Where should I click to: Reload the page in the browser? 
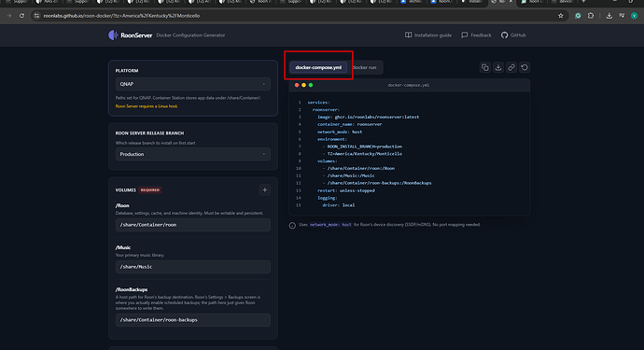(21, 16)
